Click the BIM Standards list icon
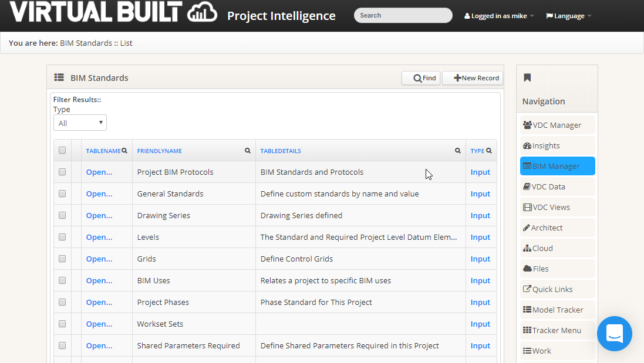 coord(59,77)
